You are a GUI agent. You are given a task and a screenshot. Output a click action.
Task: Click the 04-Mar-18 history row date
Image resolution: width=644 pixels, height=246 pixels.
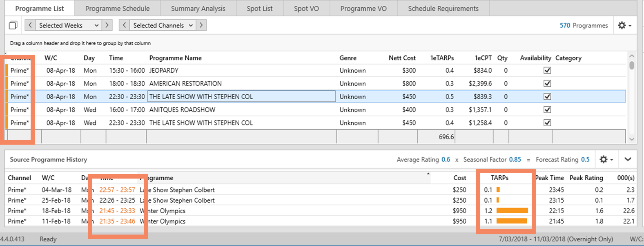(56, 190)
